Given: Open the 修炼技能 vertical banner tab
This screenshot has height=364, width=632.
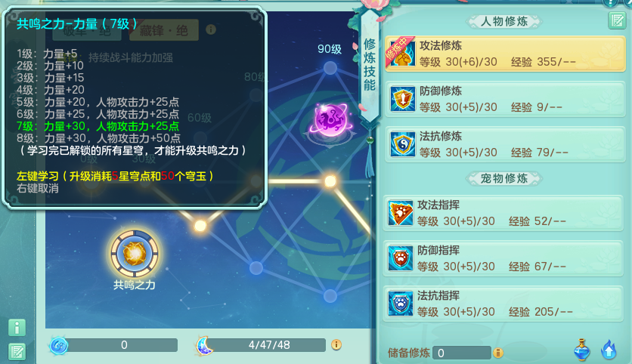Looking at the screenshot, I should point(370,64).
